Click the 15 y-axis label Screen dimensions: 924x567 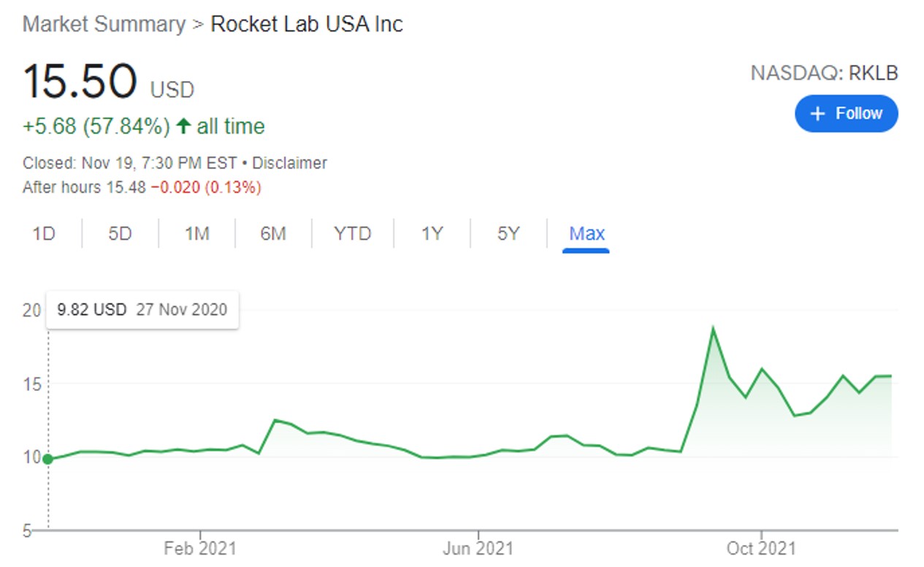pyautogui.click(x=31, y=384)
